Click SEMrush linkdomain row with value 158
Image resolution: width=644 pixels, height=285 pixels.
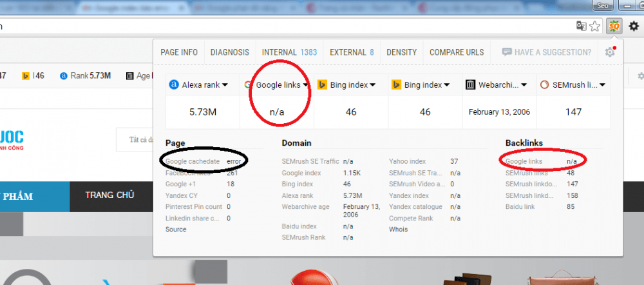542,196
